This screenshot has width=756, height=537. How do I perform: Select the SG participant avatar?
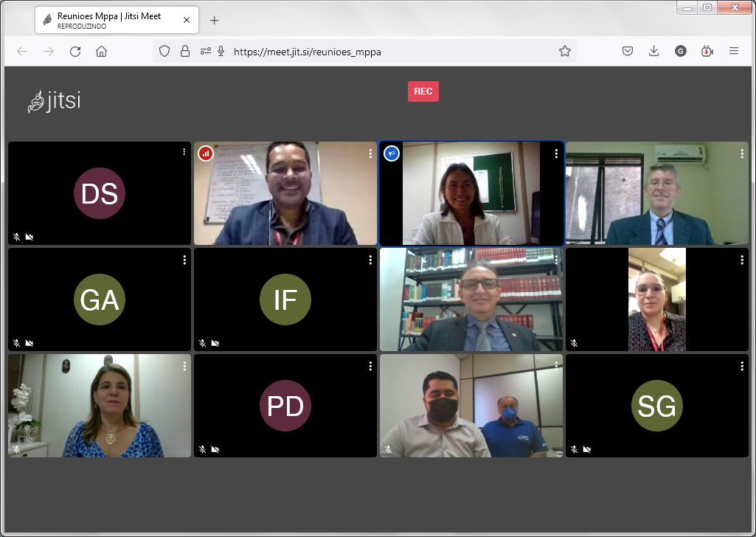click(x=657, y=406)
